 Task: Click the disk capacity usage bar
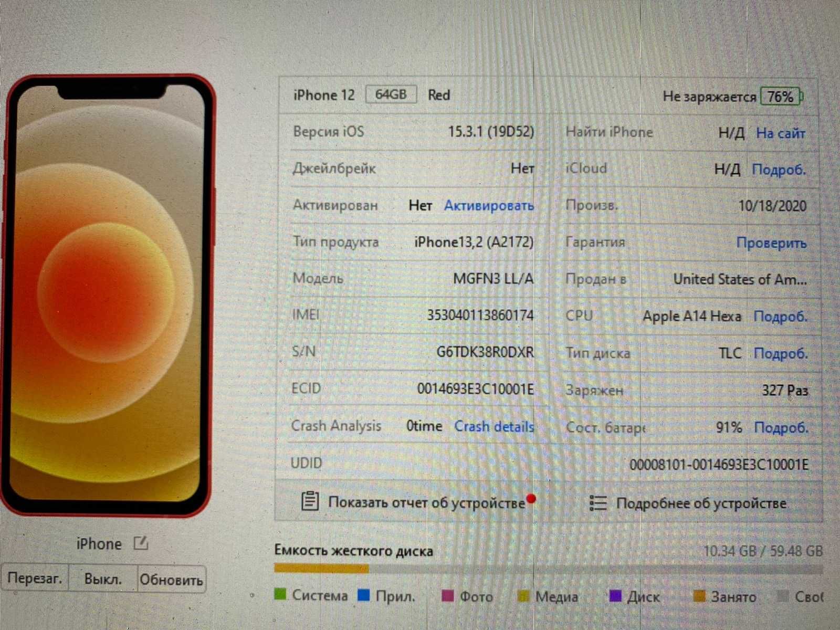548,569
